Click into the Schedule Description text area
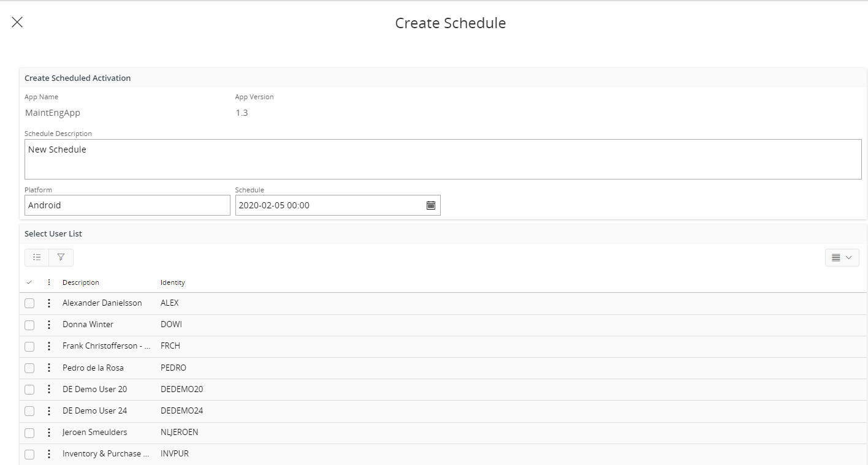This screenshot has width=868, height=465. (443, 159)
